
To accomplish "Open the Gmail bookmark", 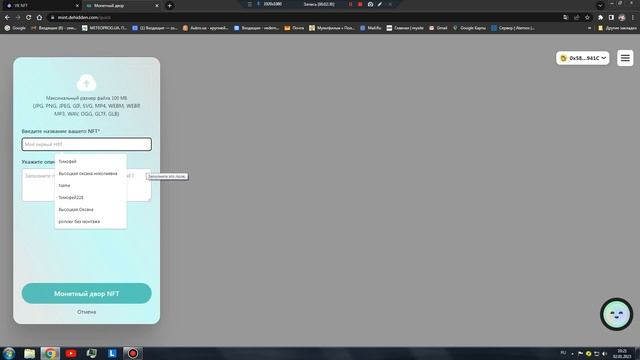I will click(438, 28).
